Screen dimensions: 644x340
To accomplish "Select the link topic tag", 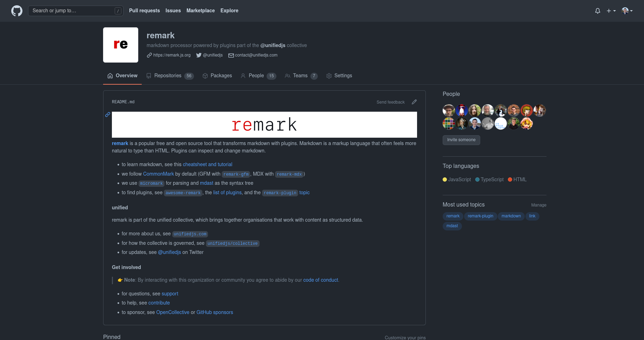I will point(532,216).
